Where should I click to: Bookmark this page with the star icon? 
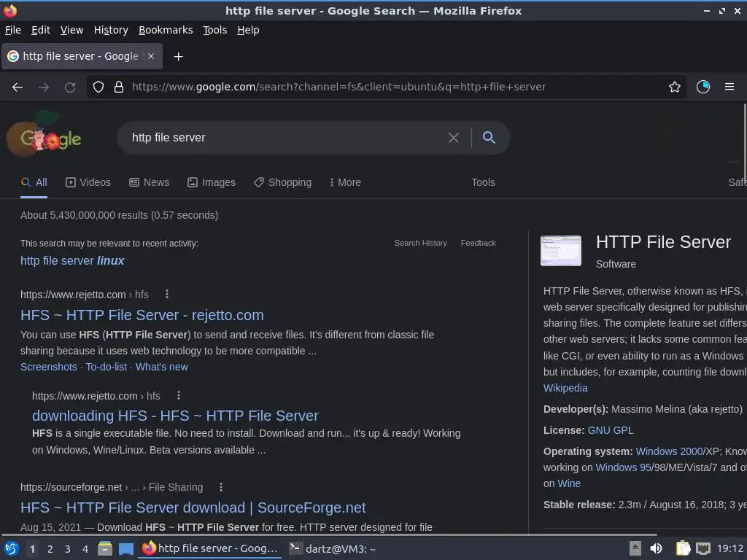coord(674,87)
